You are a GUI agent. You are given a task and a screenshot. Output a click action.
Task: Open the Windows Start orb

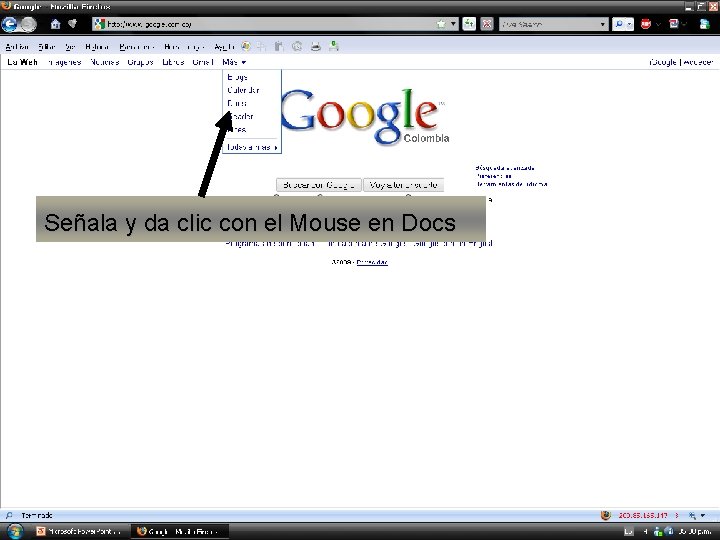(15, 531)
